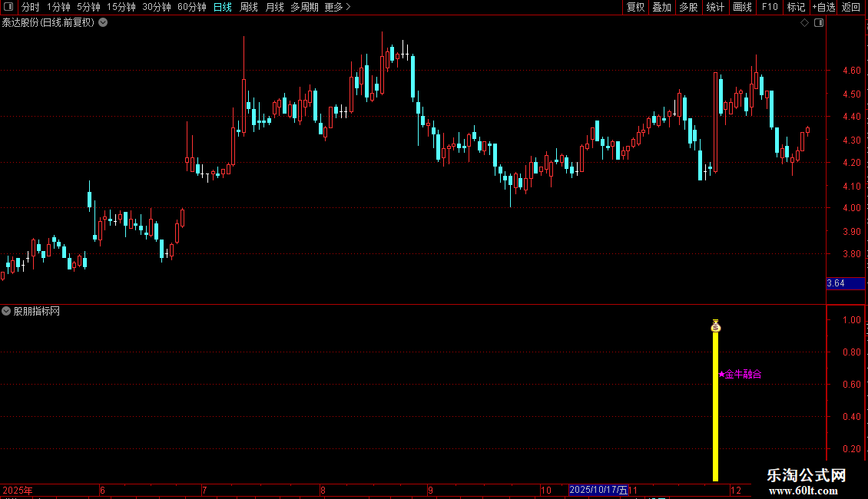Open 多周期 multi-period view

[304, 7]
